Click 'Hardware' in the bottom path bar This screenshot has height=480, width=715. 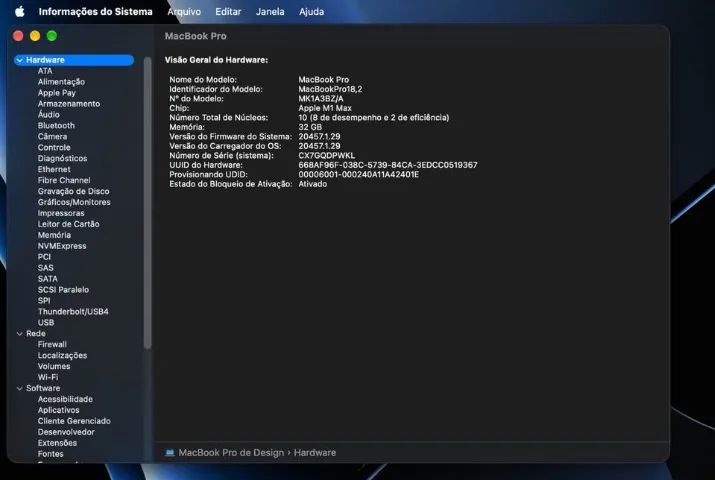click(315, 453)
